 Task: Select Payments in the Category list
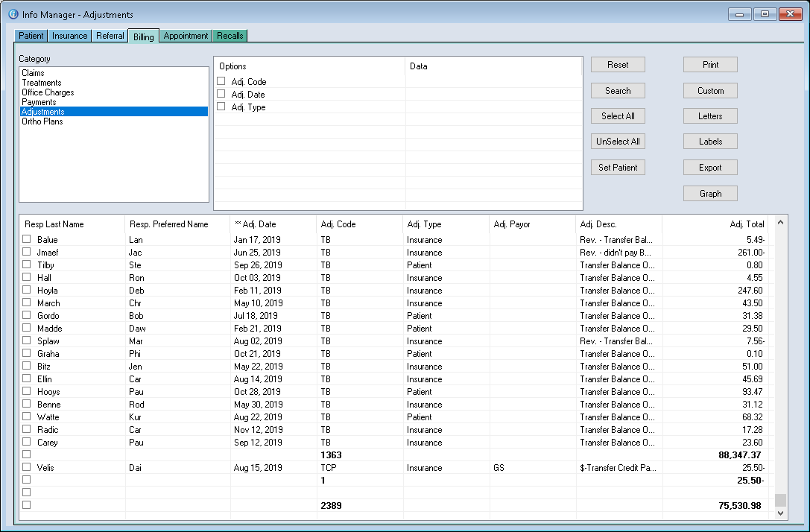(39, 102)
